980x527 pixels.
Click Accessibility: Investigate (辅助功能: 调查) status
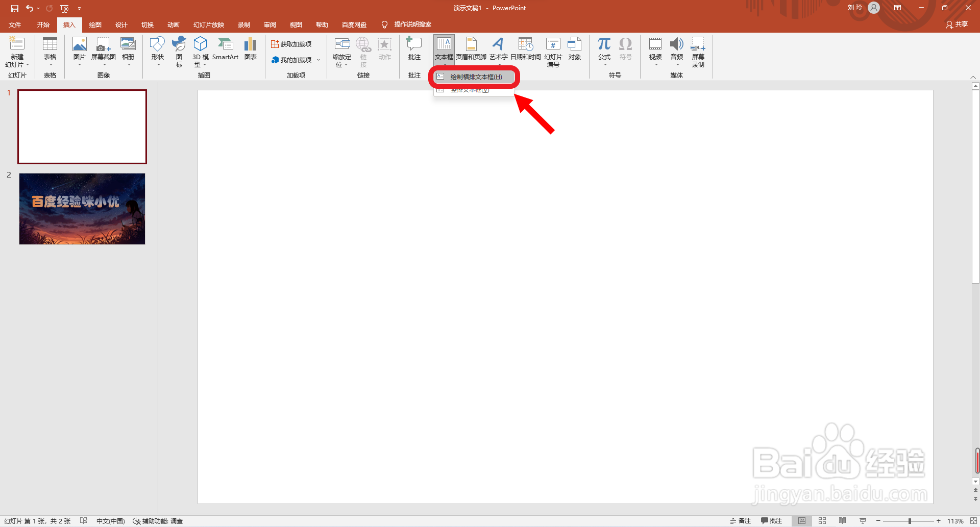(158, 521)
